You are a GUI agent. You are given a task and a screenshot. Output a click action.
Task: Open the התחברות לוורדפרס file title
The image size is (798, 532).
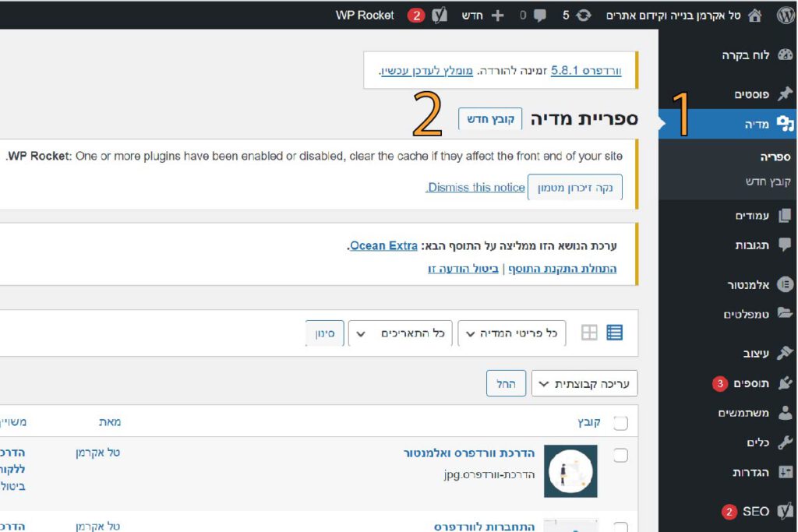pos(484,527)
